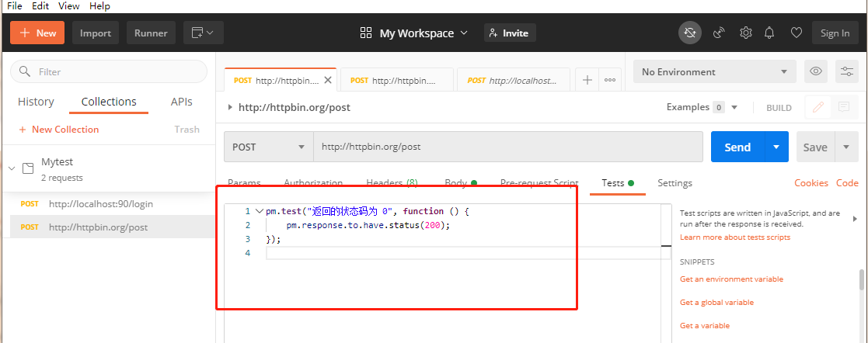Switch to the Collections sidebar tab

(x=109, y=102)
